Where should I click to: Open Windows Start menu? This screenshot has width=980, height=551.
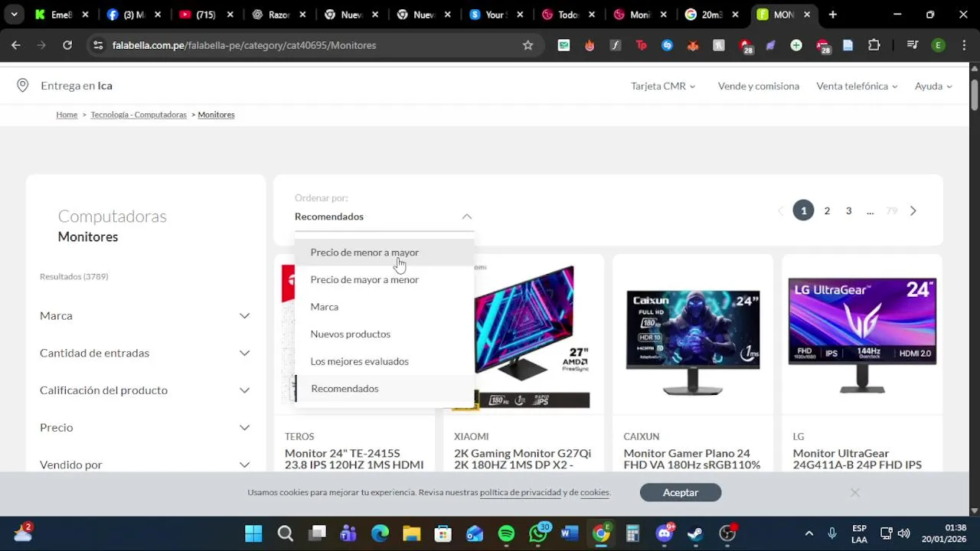[x=253, y=533]
